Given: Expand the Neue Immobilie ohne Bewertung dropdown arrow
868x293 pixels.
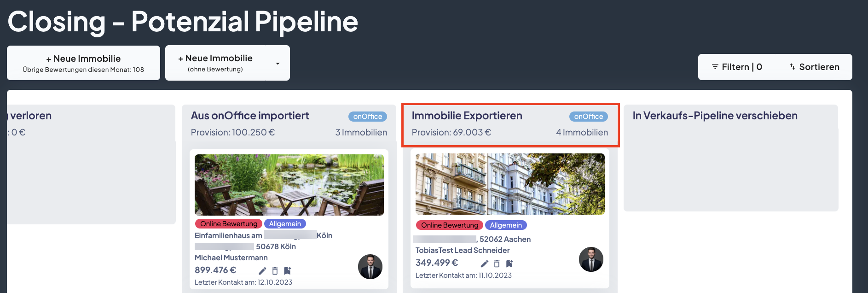Looking at the screenshot, I should pyautogui.click(x=278, y=63).
